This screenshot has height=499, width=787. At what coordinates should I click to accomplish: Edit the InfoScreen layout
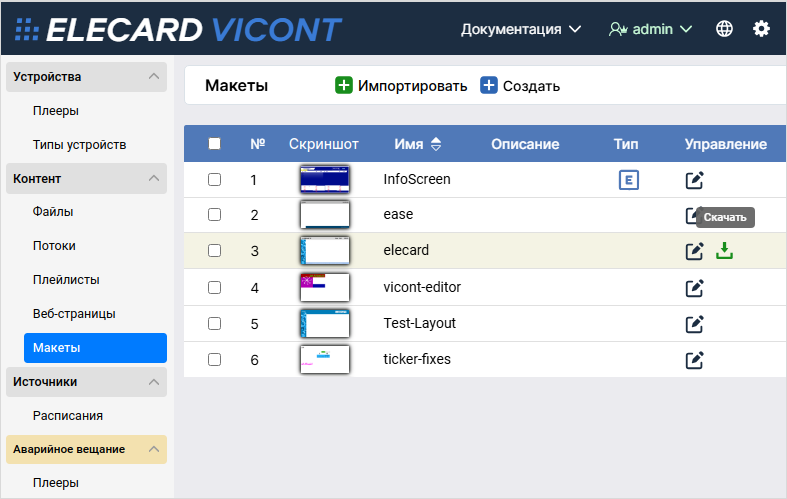(x=695, y=180)
